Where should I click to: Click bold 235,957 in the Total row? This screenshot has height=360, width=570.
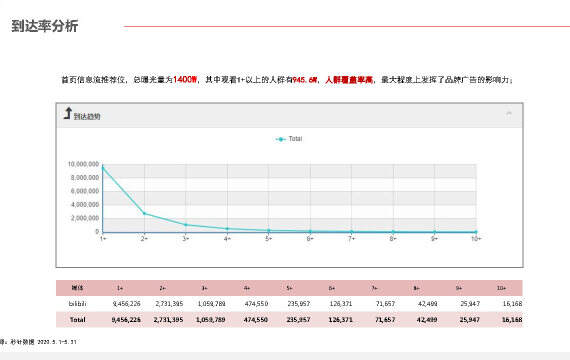298,320
